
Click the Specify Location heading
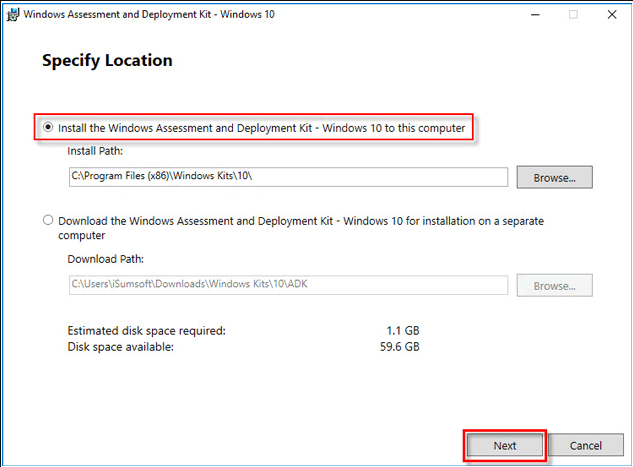tap(107, 60)
